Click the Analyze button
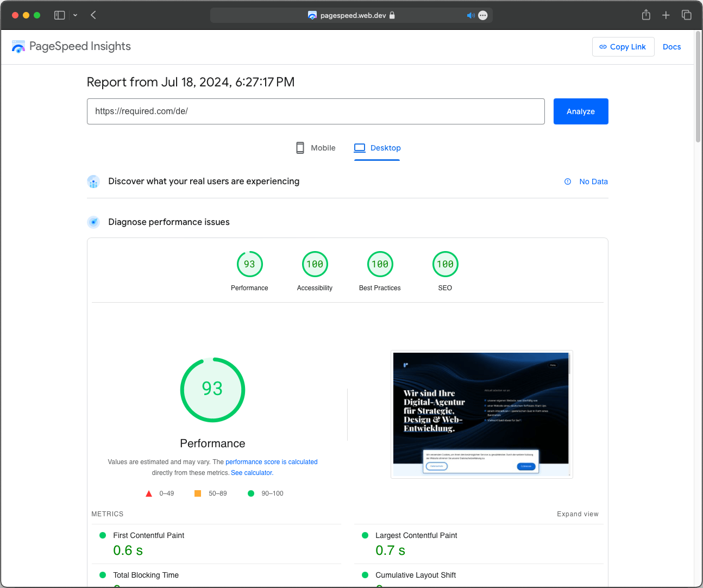Viewport: 703px width, 588px height. [580, 111]
